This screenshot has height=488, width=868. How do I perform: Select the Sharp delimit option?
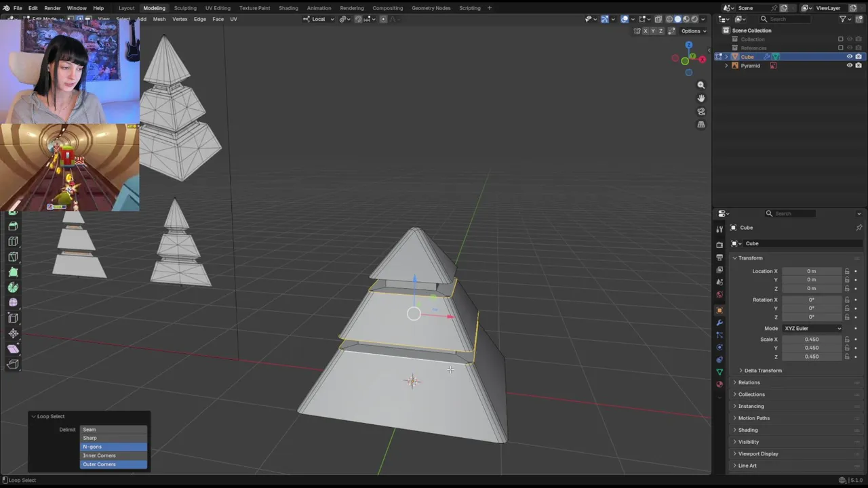114,438
